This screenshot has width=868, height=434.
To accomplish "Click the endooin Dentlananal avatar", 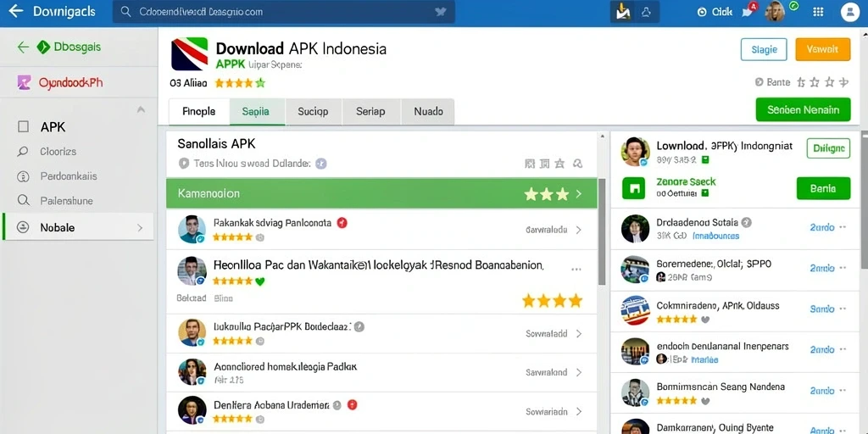I will click(x=635, y=351).
